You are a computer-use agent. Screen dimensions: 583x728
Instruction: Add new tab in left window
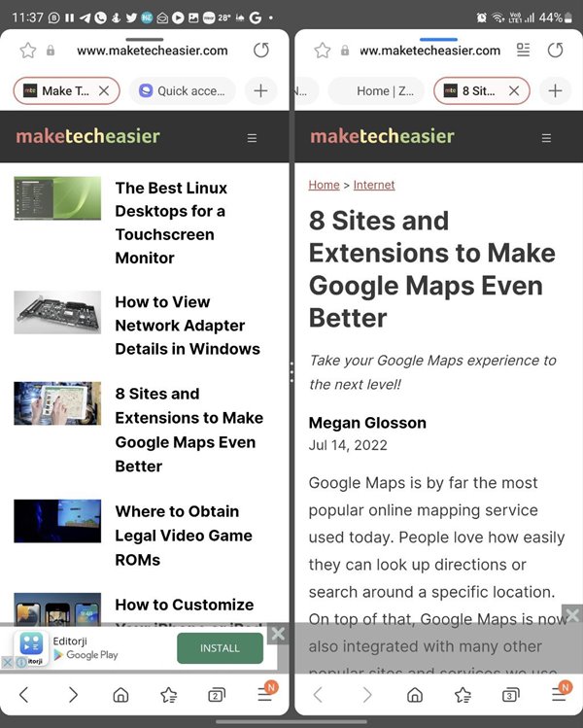pos(260,90)
